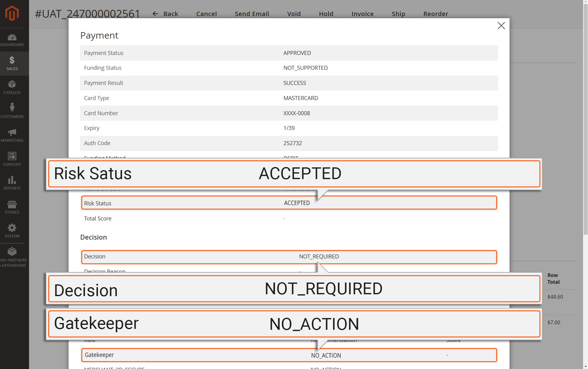Click the Card Number label
Screen dimensions: 588x369
coord(101,113)
